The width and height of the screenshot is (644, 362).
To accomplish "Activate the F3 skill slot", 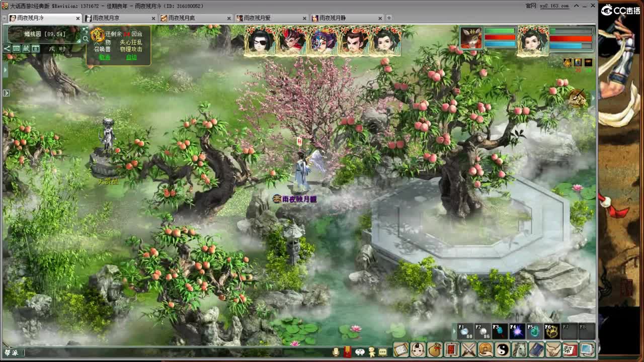I will 500,331.
